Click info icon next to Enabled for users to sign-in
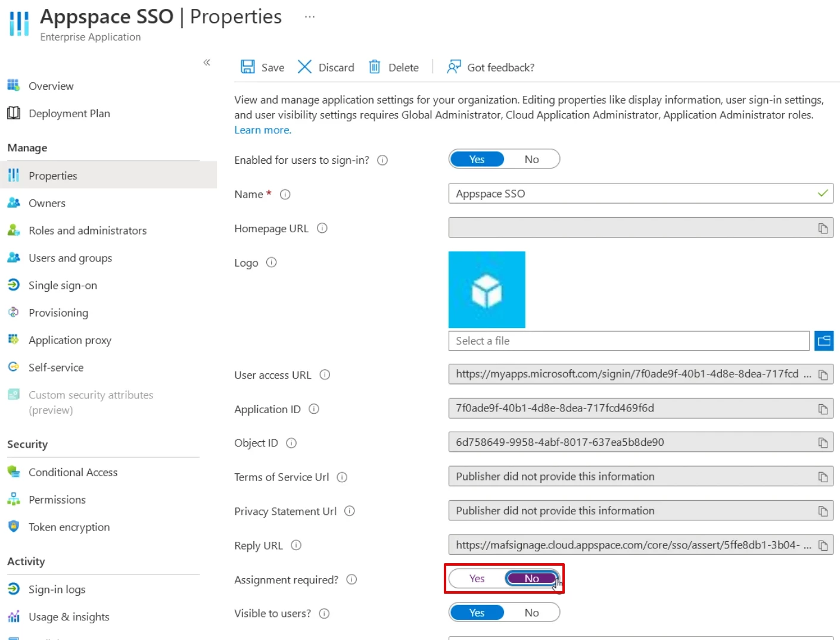 pos(383,160)
